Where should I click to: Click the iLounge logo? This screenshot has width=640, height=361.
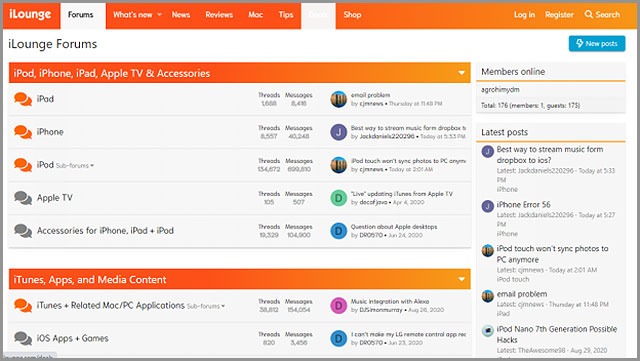coord(30,14)
